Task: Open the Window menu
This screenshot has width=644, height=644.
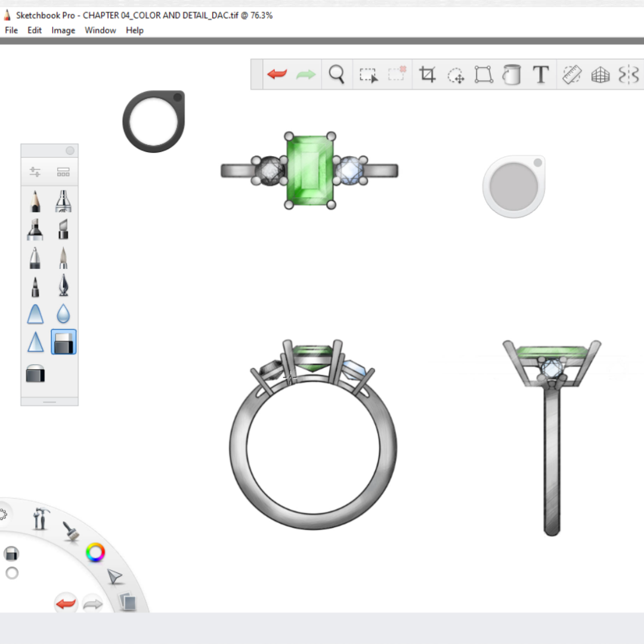Action: tap(100, 30)
